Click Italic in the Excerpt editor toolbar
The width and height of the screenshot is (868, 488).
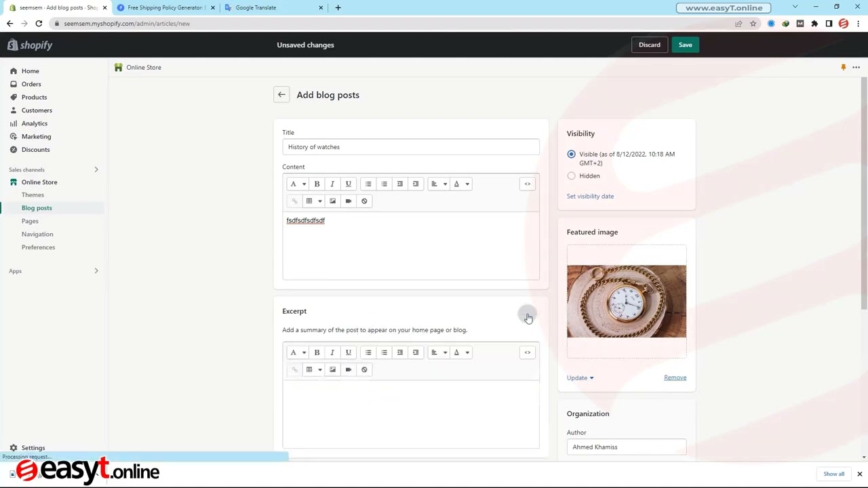click(332, 352)
